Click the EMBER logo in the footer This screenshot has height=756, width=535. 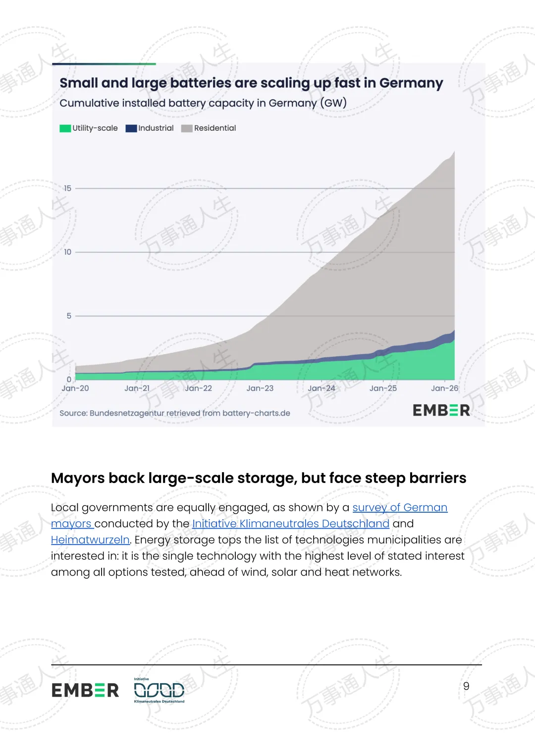click(85, 690)
